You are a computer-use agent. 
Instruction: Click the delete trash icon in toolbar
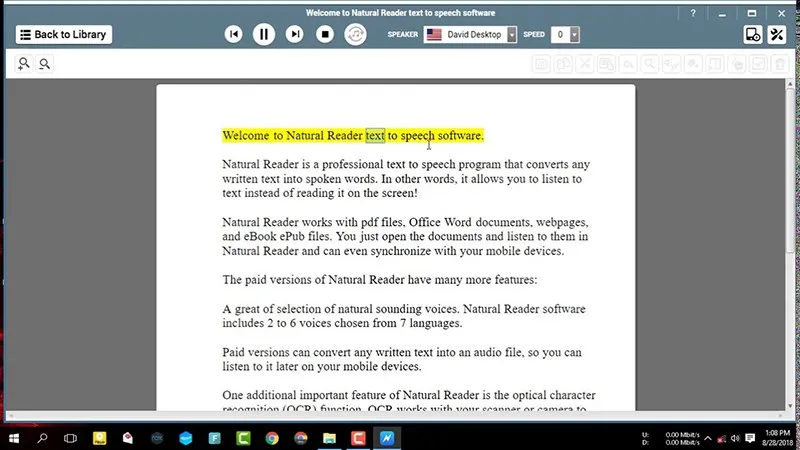pos(780,64)
